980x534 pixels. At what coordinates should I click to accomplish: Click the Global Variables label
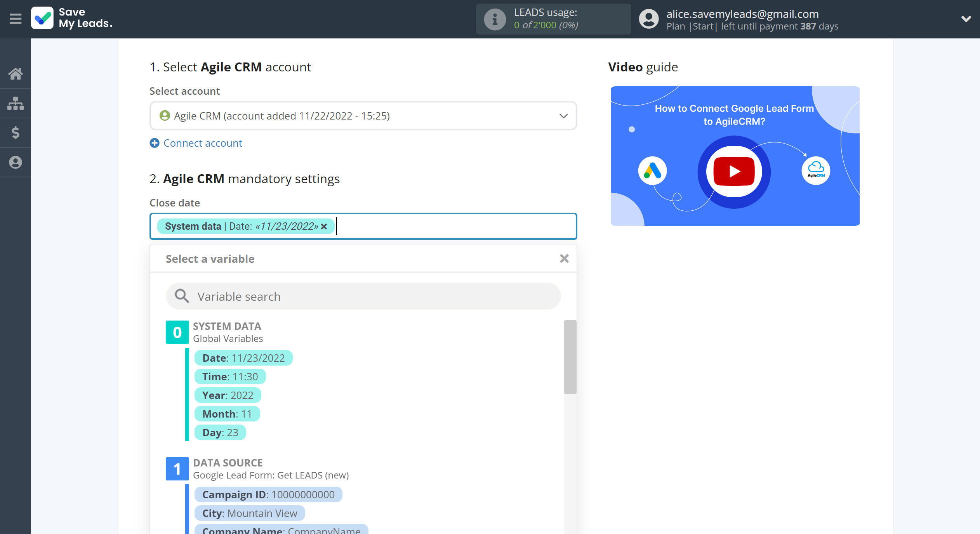coord(228,339)
